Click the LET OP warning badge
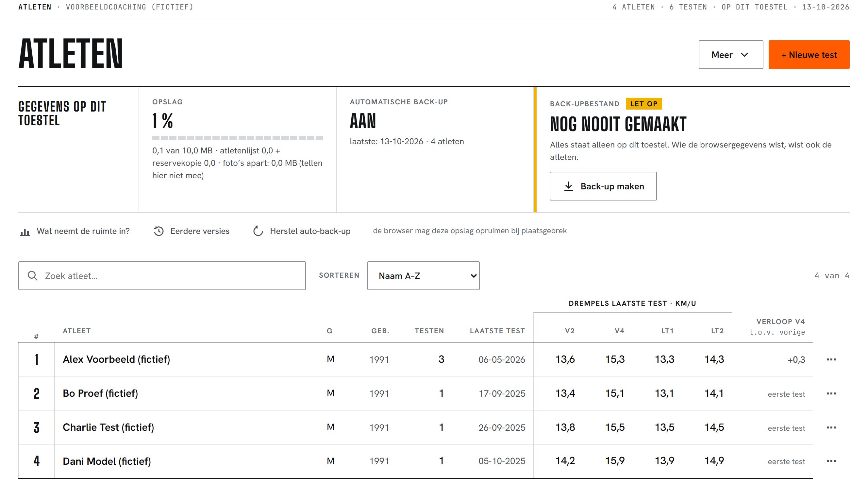 pyautogui.click(x=643, y=104)
